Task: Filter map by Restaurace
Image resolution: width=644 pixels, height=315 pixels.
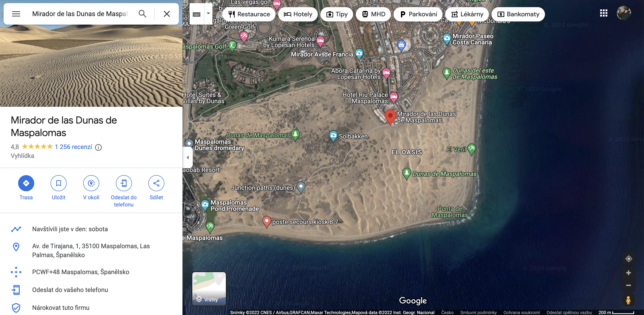Action: coord(249,14)
